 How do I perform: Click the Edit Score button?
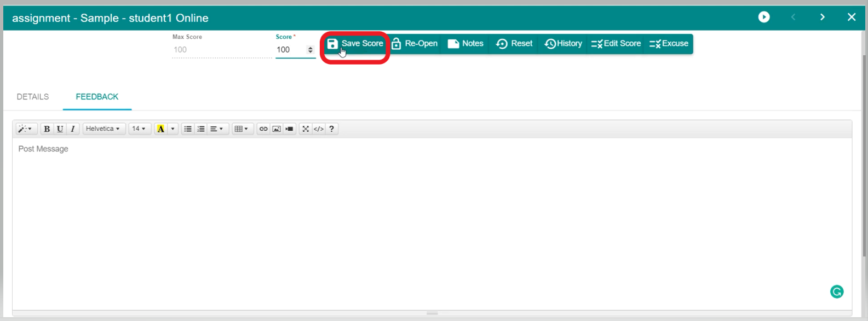coord(616,44)
